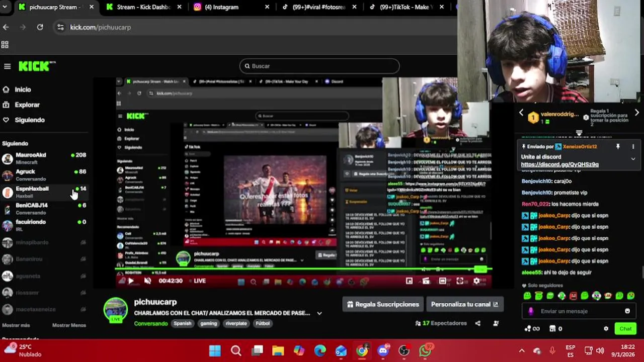This screenshot has height=362, width=644.
Task: Reload the kick.com page
Action: [x=40, y=27]
